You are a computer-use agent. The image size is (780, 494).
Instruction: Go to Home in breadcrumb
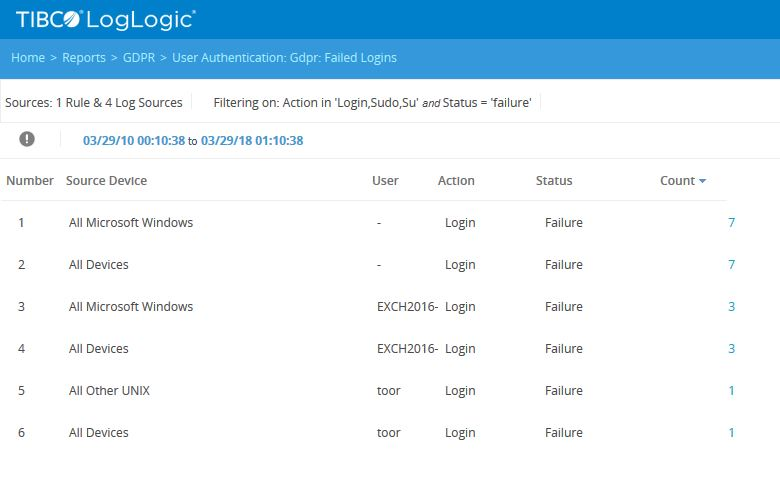pyautogui.click(x=28, y=58)
